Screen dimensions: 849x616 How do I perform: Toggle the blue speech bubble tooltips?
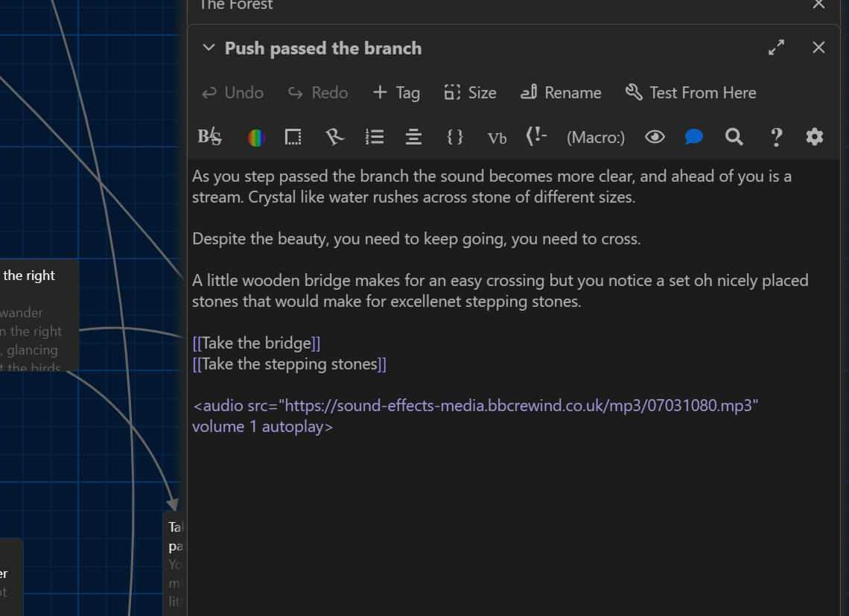pyautogui.click(x=694, y=137)
